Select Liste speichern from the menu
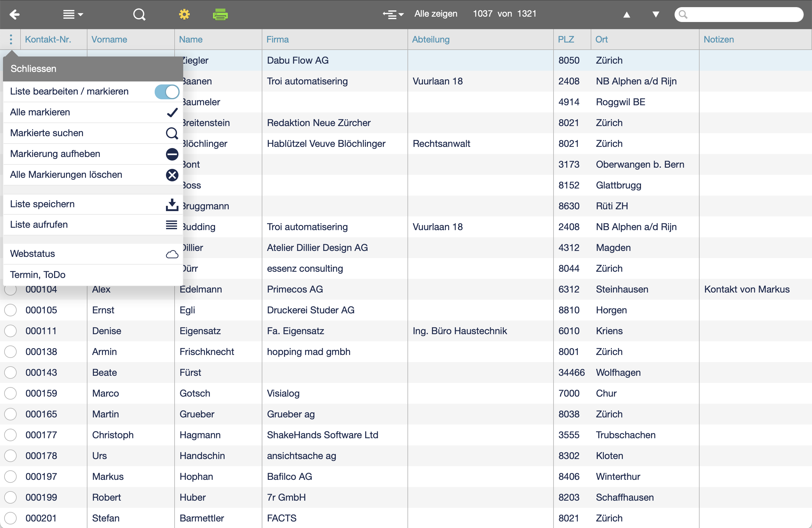 click(x=42, y=204)
